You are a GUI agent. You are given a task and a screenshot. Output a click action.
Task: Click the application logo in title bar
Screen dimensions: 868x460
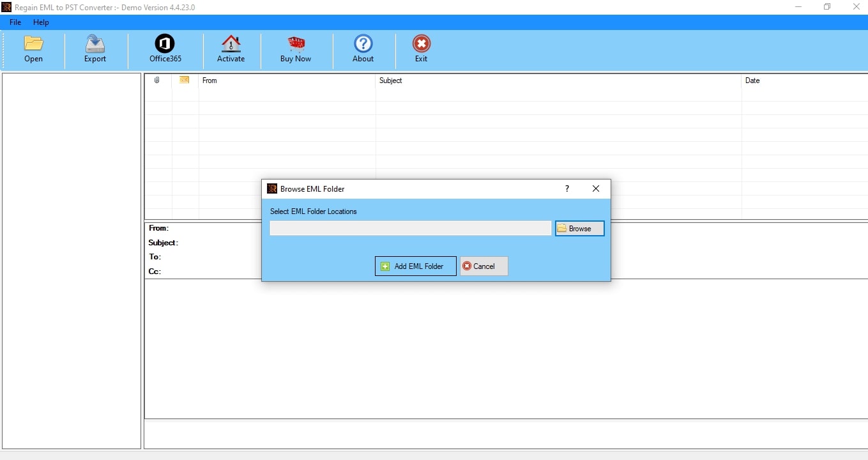pos(6,7)
